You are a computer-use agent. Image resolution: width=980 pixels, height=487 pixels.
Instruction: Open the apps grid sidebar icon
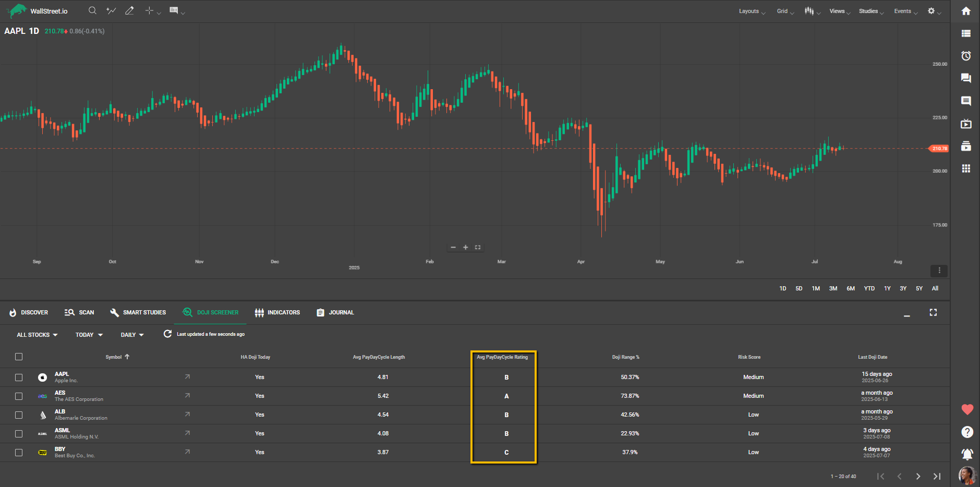[966, 168]
